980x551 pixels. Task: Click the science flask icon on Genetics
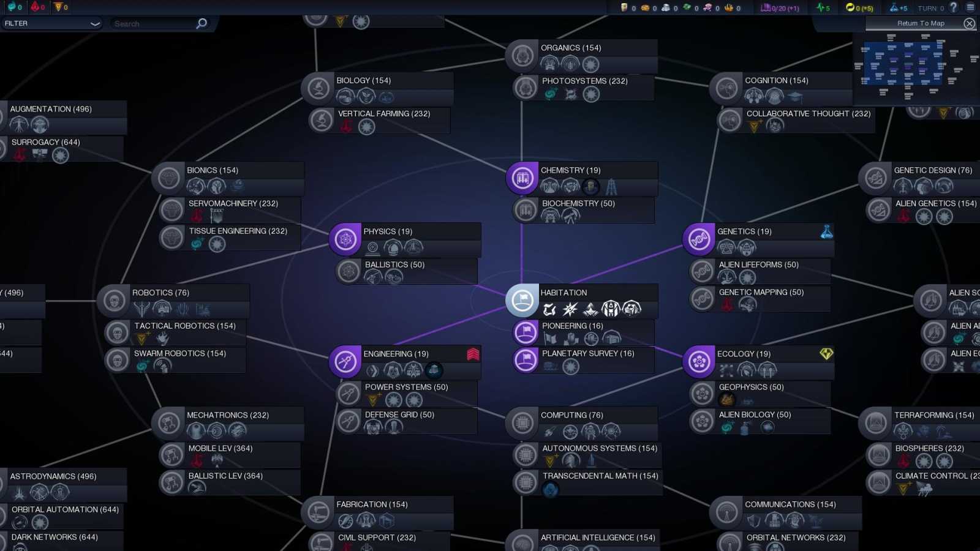click(827, 231)
